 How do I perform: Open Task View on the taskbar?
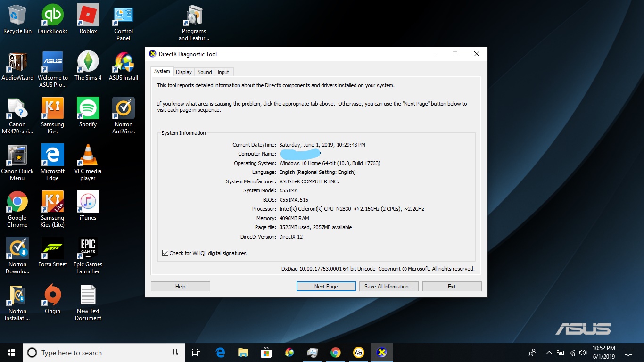pos(196,353)
